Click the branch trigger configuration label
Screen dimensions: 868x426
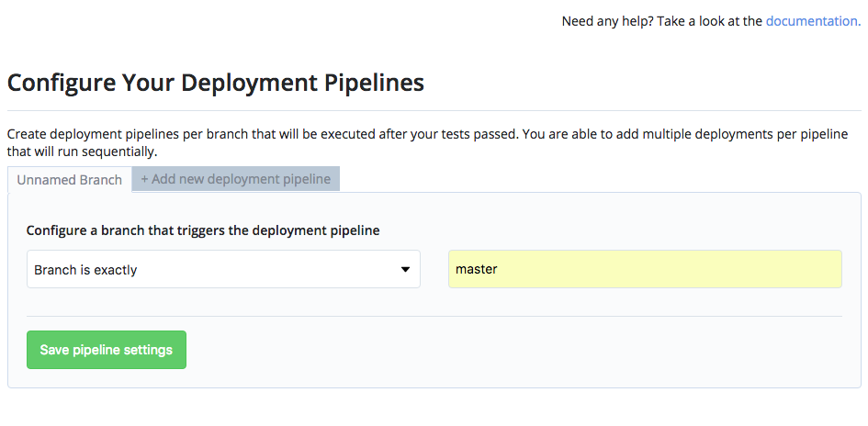pyautogui.click(x=203, y=230)
